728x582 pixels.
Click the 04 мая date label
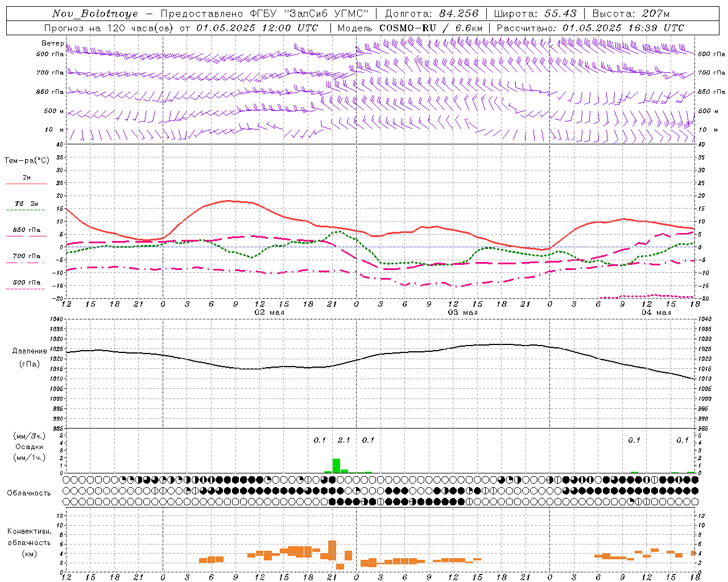(x=656, y=313)
